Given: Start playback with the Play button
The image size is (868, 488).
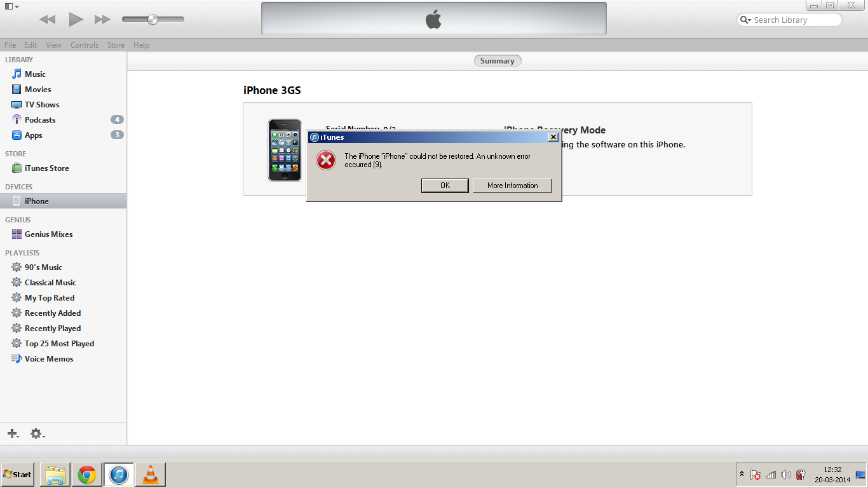Looking at the screenshot, I should (x=76, y=20).
